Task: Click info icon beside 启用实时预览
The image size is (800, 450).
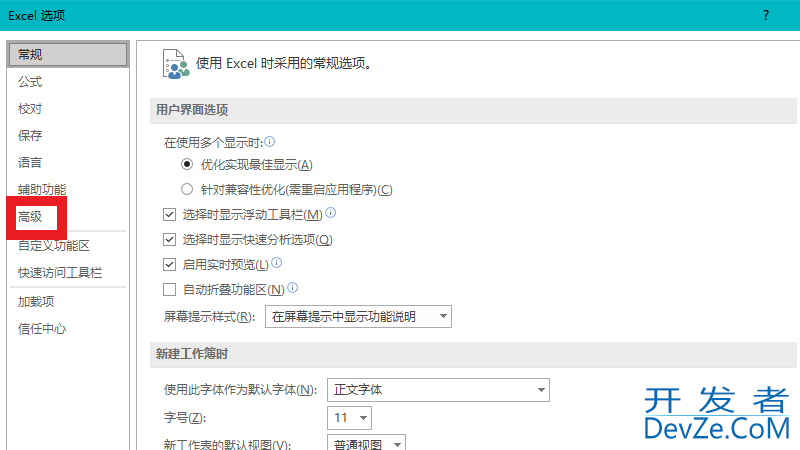Action: click(277, 262)
